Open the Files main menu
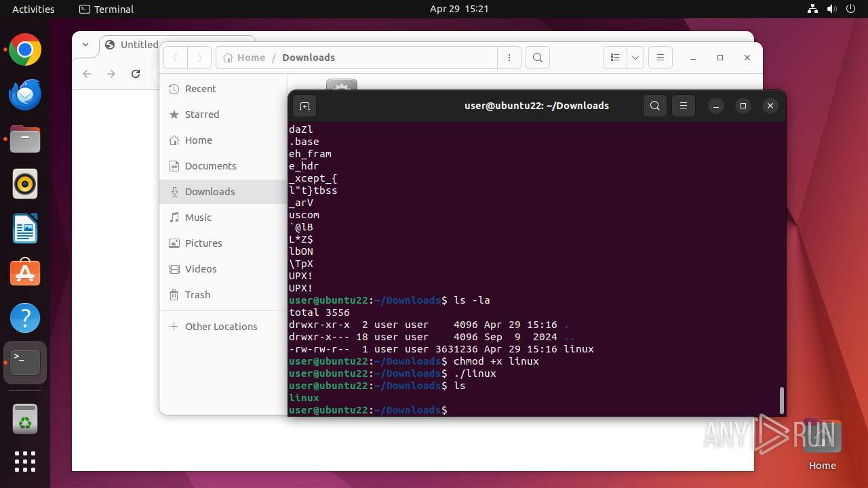The image size is (868, 488). coord(660,58)
